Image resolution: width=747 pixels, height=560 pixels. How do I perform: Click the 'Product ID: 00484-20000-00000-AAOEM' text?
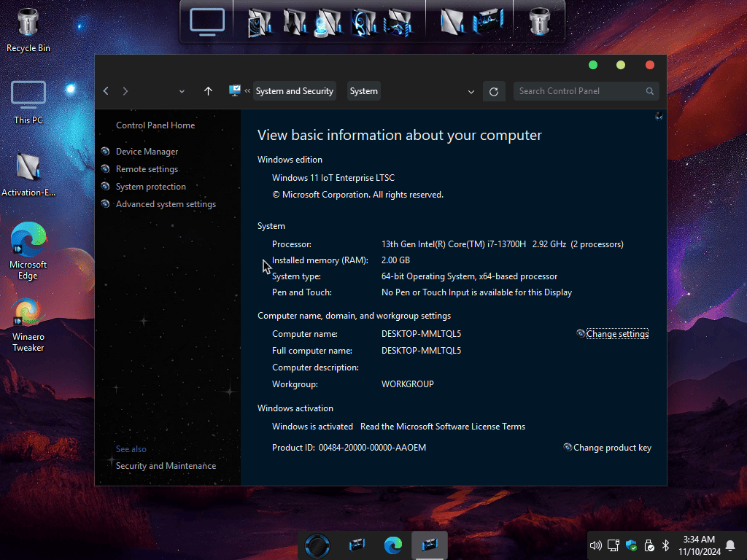(349, 448)
